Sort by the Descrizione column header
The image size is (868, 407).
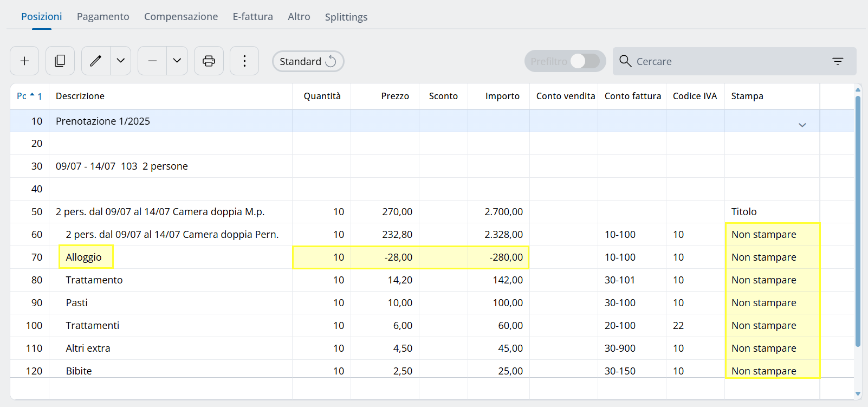point(80,96)
